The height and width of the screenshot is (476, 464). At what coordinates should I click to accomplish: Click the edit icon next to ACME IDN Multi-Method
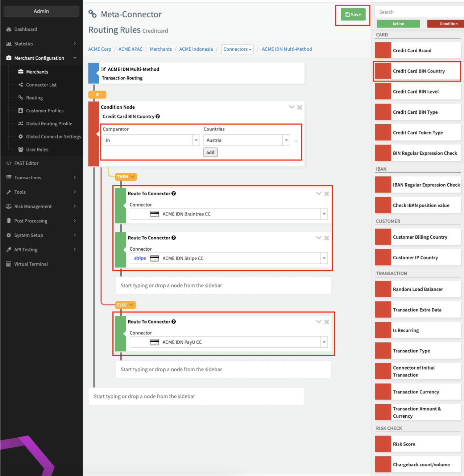pyautogui.click(x=103, y=69)
